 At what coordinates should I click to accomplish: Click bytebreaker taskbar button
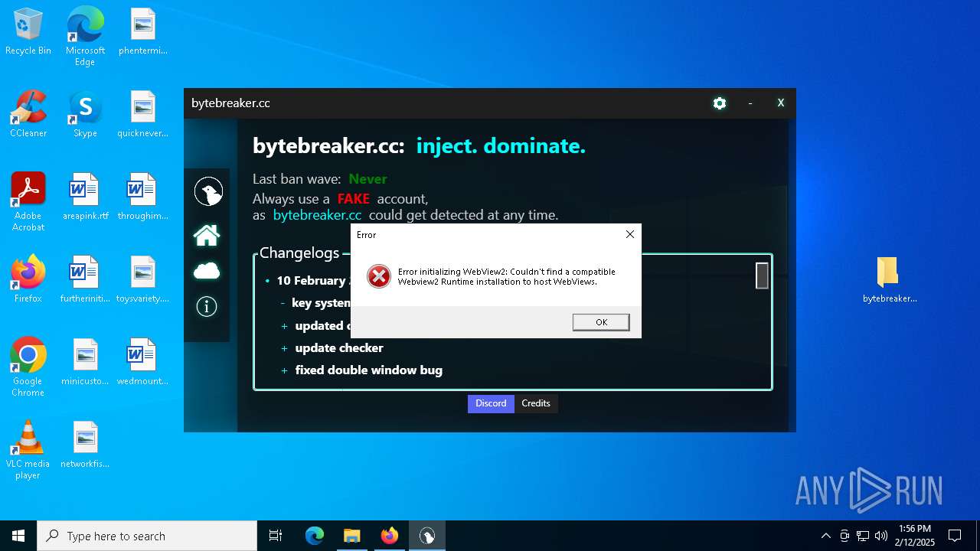click(x=426, y=536)
